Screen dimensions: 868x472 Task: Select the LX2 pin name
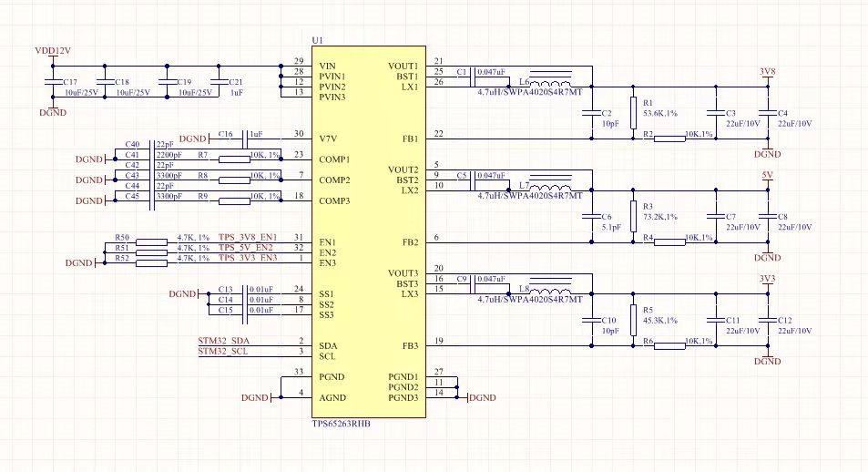coord(410,190)
